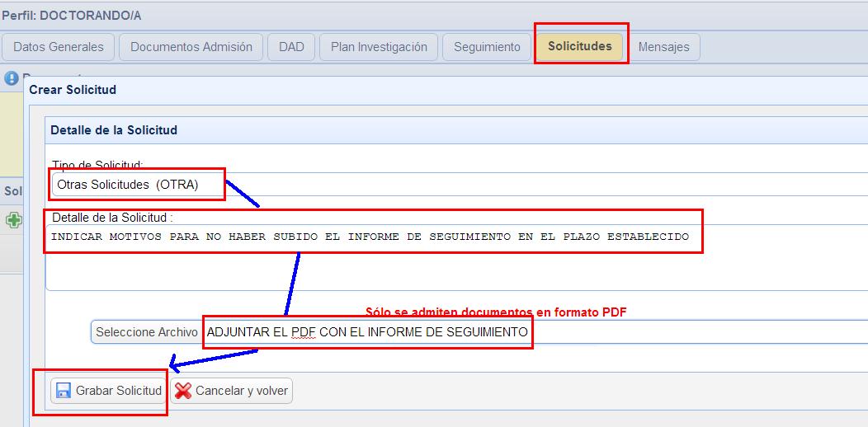Go to the Plan Investigación tab
This screenshot has height=427, width=868.
[x=379, y=47]
